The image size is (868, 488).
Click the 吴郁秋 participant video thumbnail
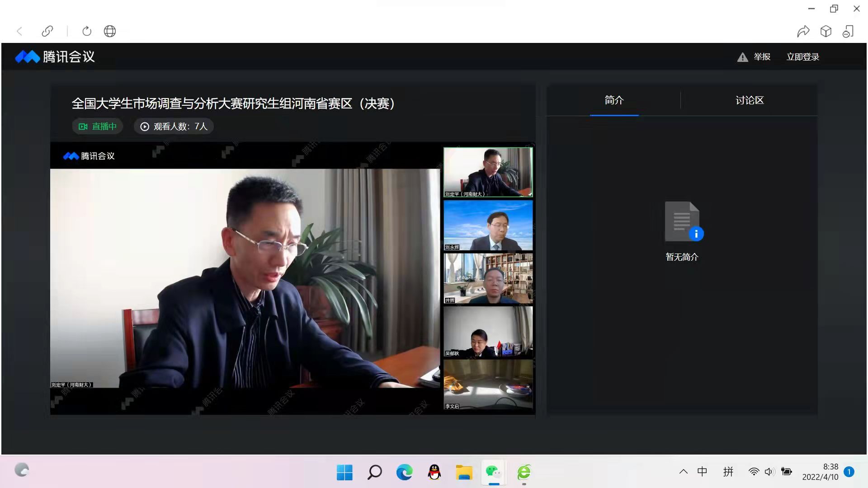click(x=488, y=332)
